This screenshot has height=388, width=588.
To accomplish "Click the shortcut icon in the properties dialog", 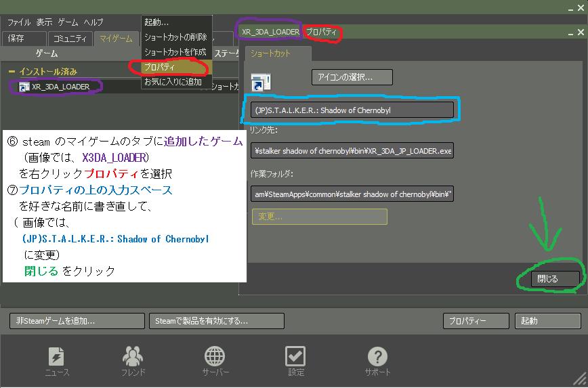I will coord(261,82).
